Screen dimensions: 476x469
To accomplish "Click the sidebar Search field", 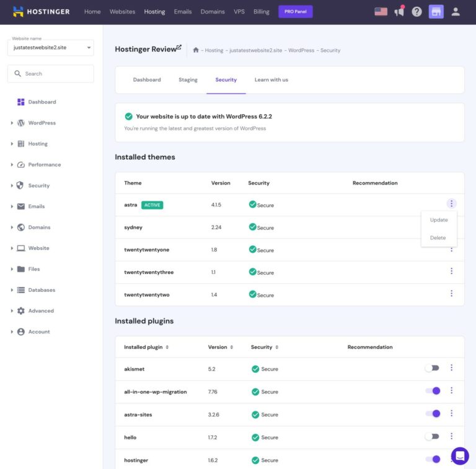I will (x=51, y=74).
